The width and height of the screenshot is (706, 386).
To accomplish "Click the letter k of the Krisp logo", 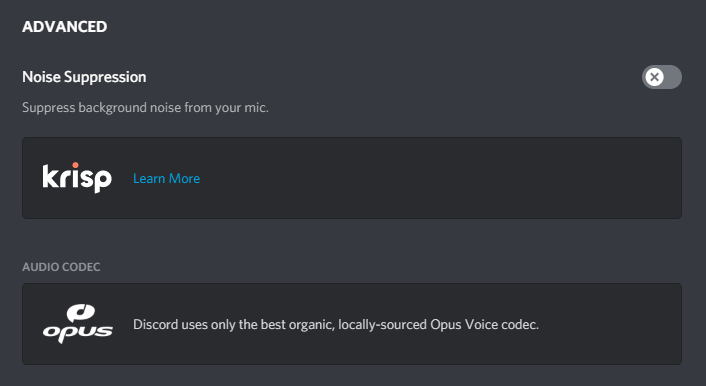I will 50,176.
